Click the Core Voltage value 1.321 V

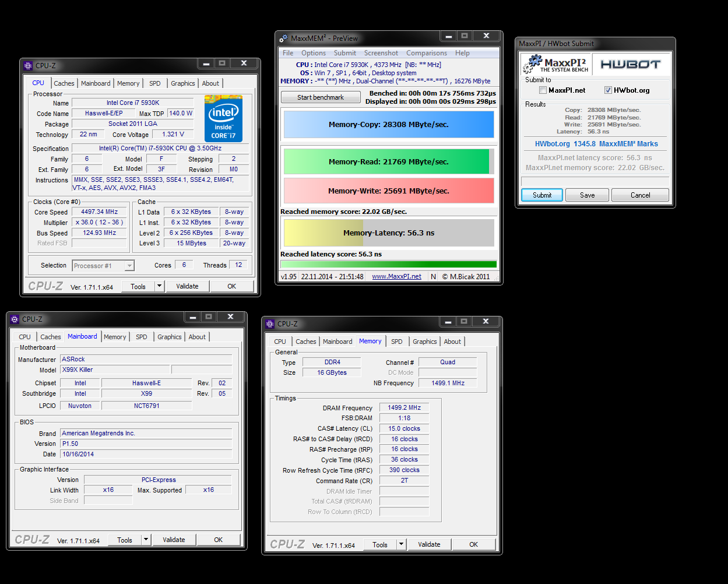(173, 134)
